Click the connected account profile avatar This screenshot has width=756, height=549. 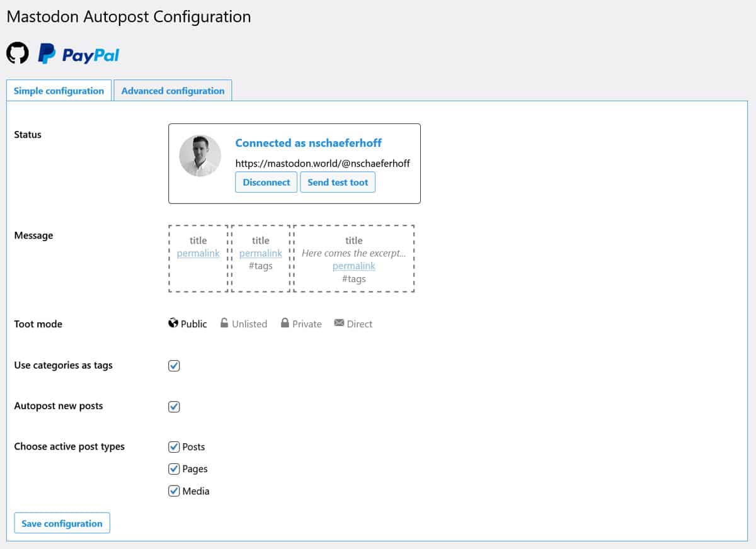200,155
